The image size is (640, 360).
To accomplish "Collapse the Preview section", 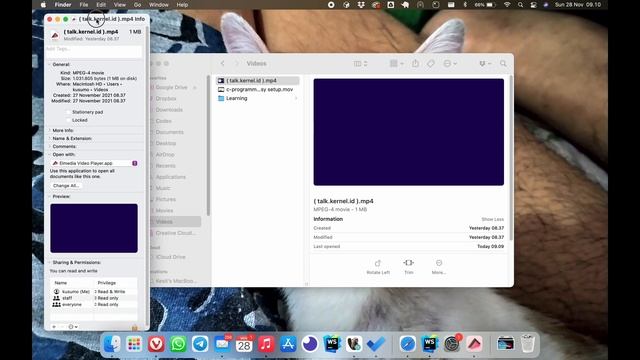I will pos(50,196).
